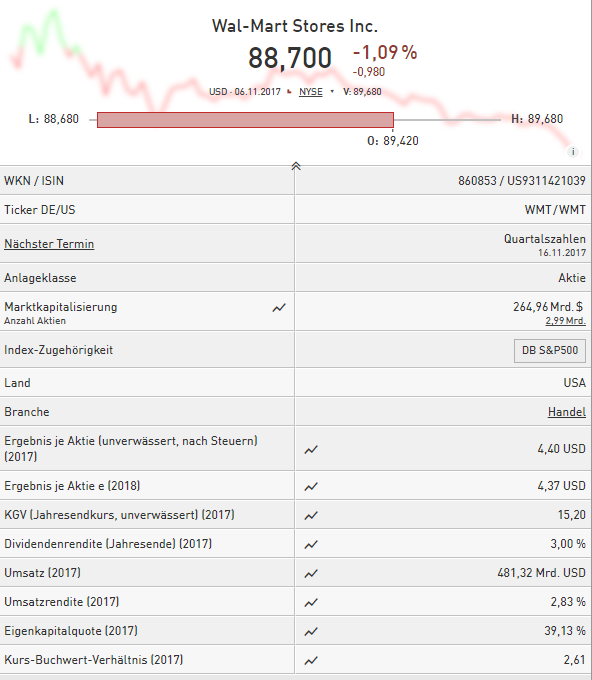The image size is (592, 680).
Task: Follow the Handel sector link
Action: [x=567, y=412]
